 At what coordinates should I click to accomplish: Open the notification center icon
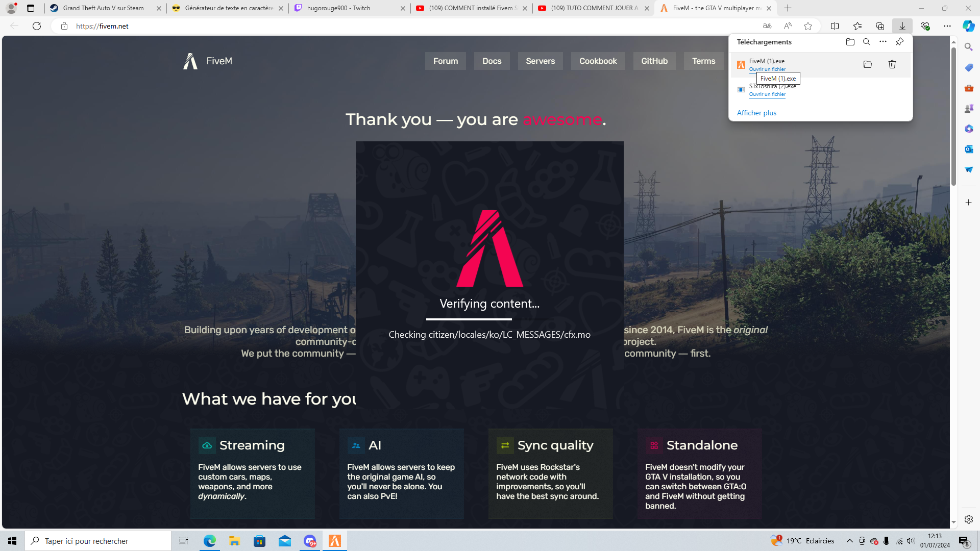point(964,541)
